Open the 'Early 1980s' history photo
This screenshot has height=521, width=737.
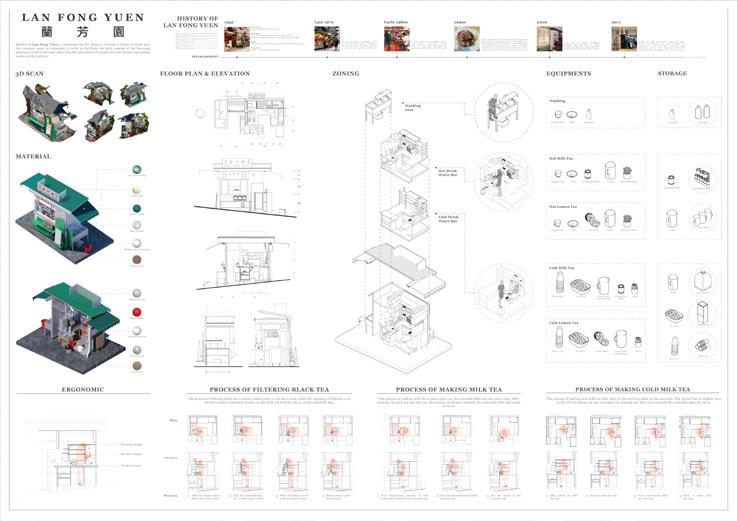click(397, 39)
